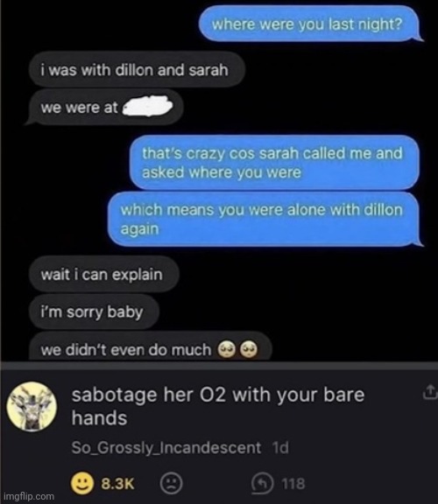Tap the 118 replies count
Viewport: 438px width, 504px height.
point(293,483)
